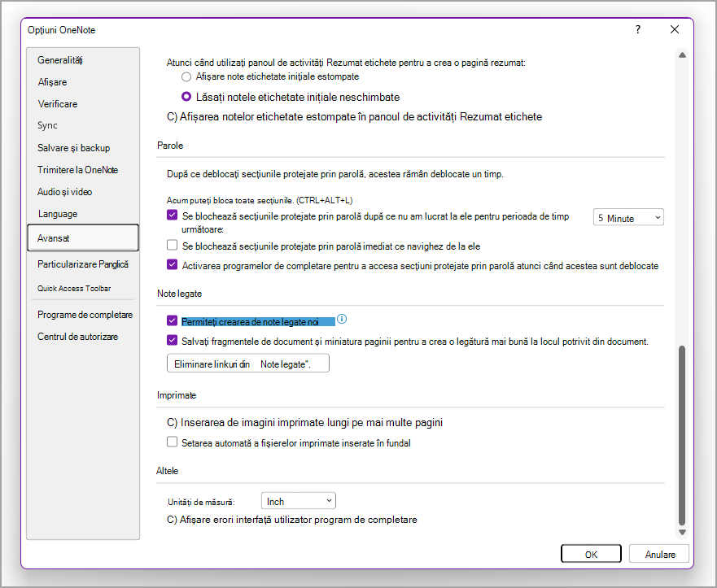Open the 5 Minute lock time dropdown
Screen dimensions: 717x588
click(628, 218)
